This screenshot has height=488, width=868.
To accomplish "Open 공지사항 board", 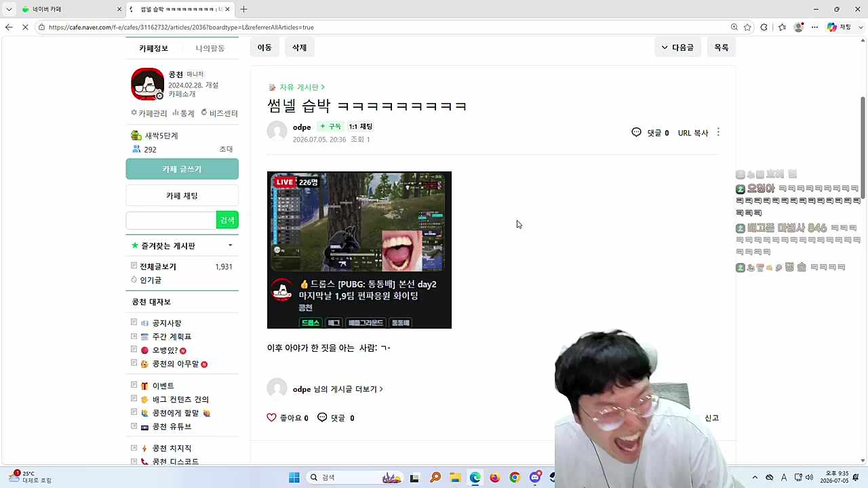I will click(x=167, y=323).
